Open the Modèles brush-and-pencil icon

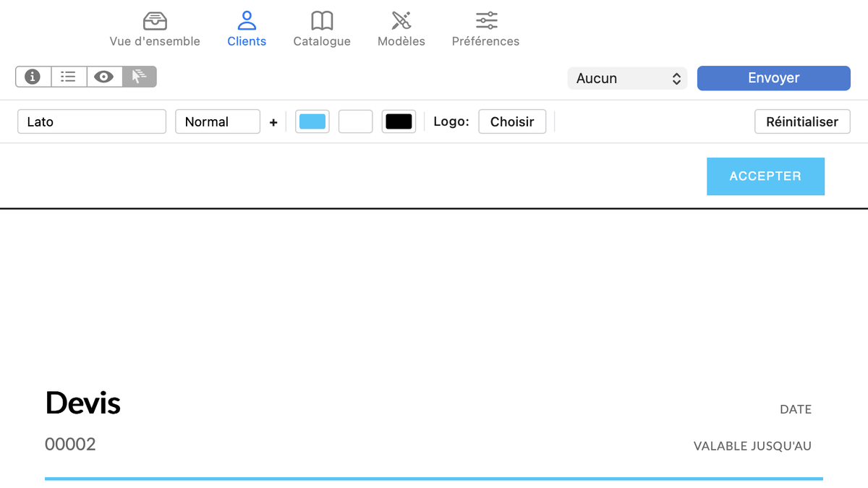coord(401,21)
